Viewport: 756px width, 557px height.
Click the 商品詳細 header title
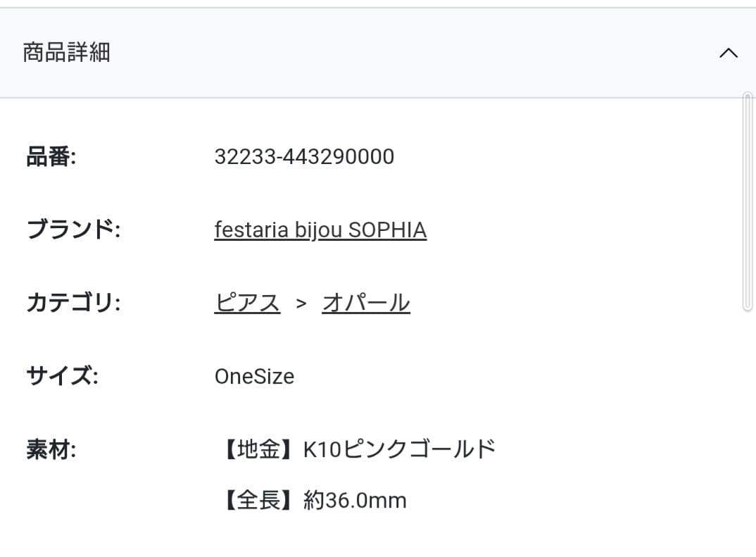(x=67, y=53)
